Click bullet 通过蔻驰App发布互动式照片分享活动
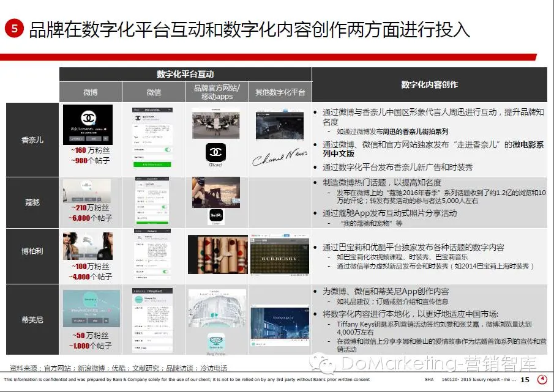The width and height of the screenshot is (554, 392). click(390, 213)
